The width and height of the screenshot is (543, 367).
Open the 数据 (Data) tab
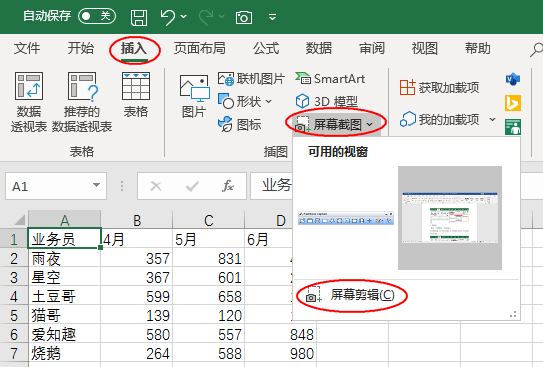point(319,48)
